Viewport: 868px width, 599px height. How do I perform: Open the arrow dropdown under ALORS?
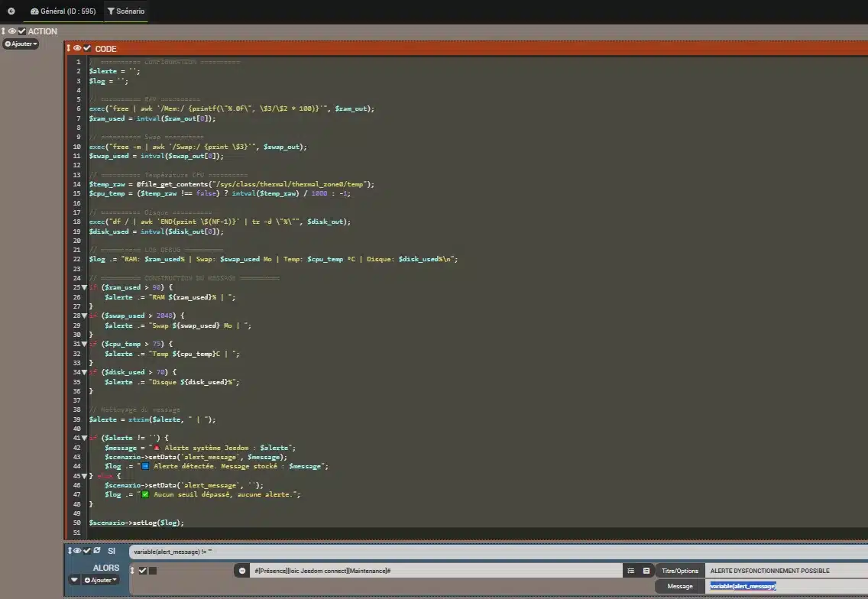click(74, 580)
